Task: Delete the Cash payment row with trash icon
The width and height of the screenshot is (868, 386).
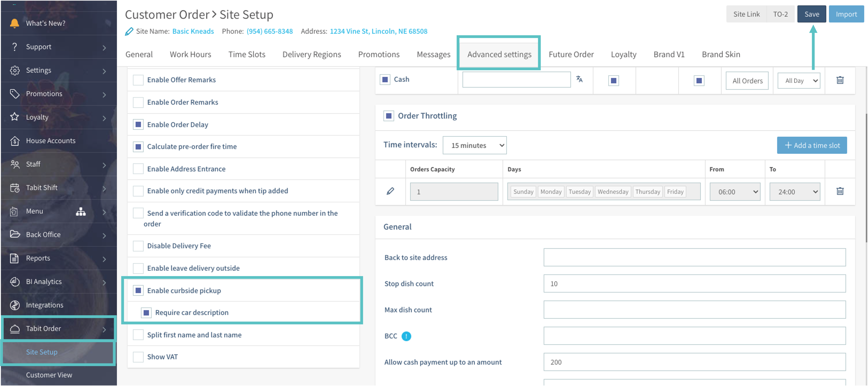Action: [x=840, y=80]
